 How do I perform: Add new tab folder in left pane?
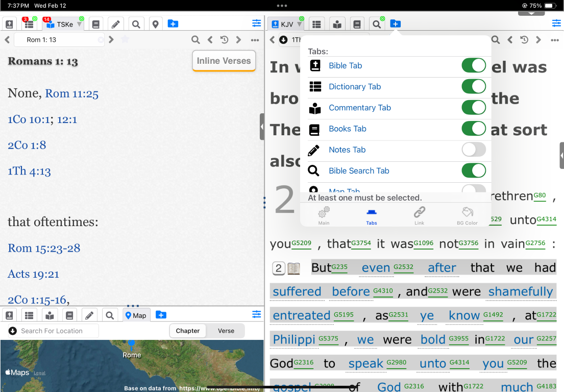coord(173,24)
